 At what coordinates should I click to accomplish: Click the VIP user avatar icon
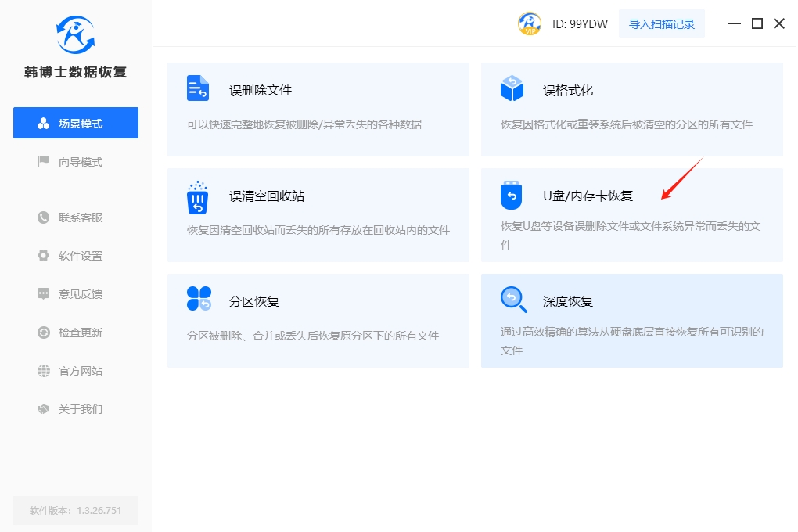[x=530, y=23]
